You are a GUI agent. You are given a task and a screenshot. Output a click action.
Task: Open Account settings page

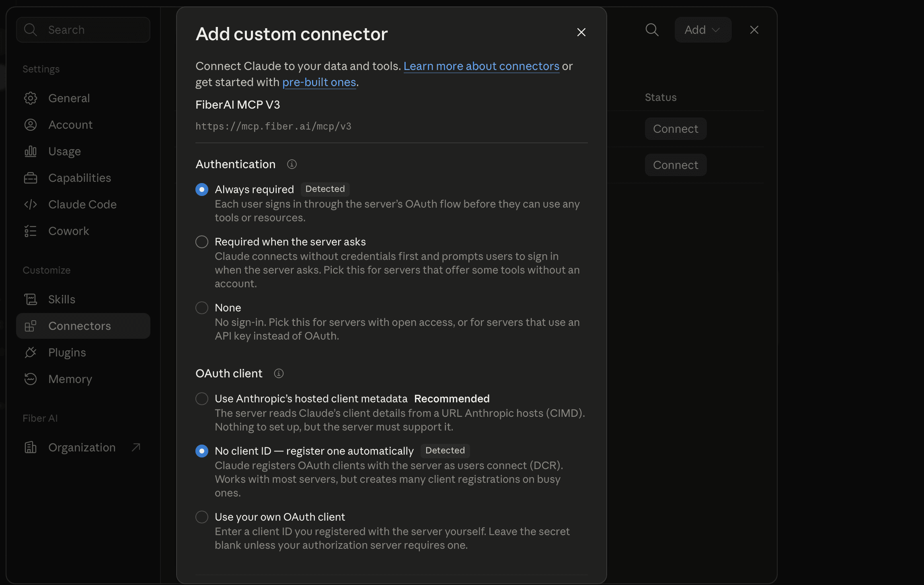pyautogui.click(x=83, y=125)
